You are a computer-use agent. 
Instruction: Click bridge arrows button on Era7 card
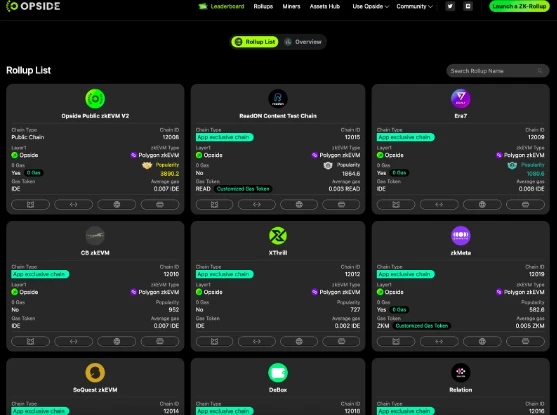pos(439,204)
